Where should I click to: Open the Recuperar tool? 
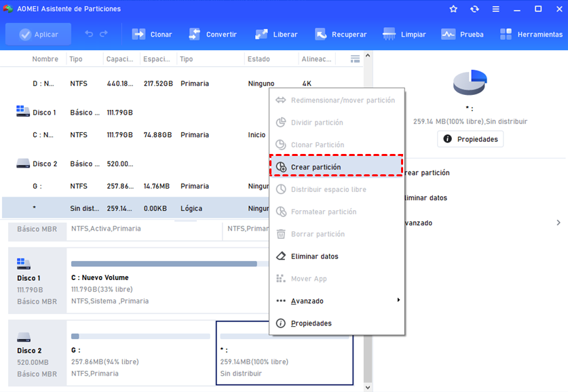click(341, 35)
